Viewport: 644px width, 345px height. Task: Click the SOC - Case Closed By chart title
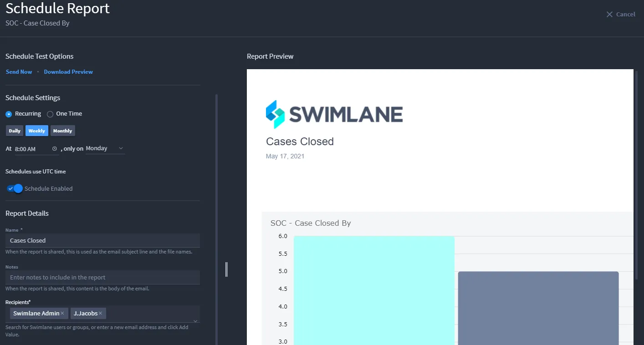click(311, 223)
